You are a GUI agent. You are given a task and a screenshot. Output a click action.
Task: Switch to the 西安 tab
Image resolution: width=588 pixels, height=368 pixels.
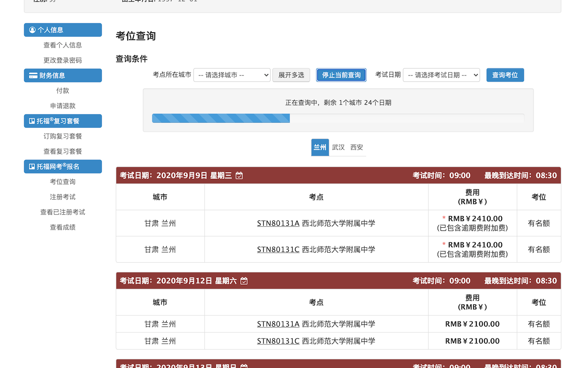(x=356, y=147)
